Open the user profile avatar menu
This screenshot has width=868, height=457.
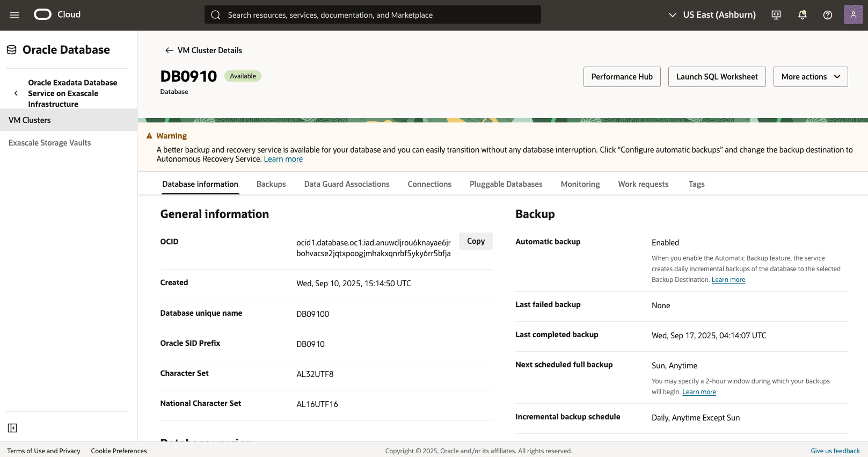[x=853, y=15]
